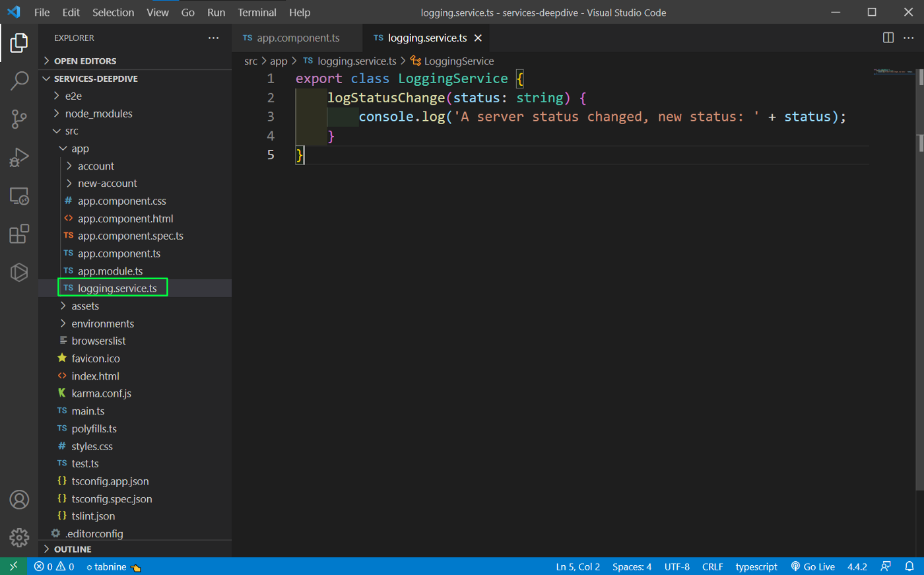Open the View menu
Viewport: 924px width, 575px height.
158,12
